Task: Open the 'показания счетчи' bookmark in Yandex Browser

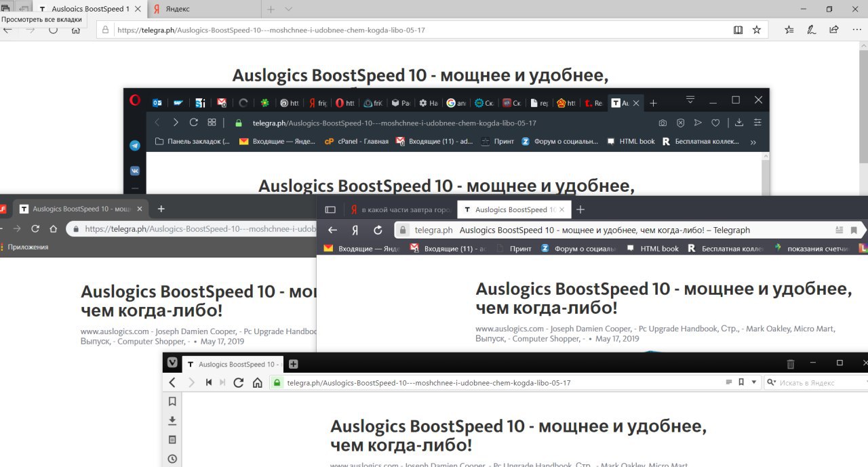Action: (812, 249)
